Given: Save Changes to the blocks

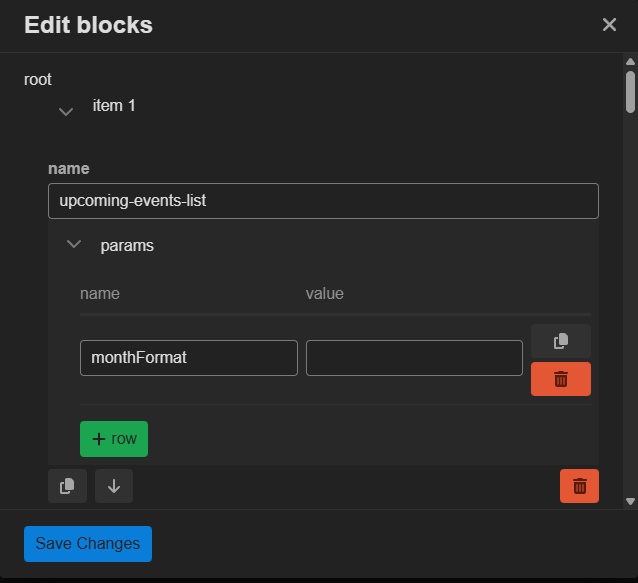Looking at the screenshot, I should 88,544.
